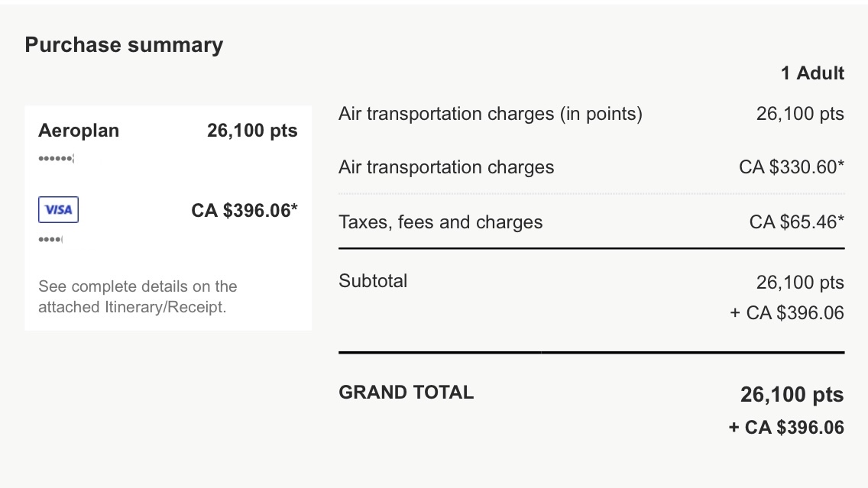The height and width of the screenshot is (488, 868).
Task: Click the GRAND TOTAL 26,100 pts value
Action: click(791, 395)
